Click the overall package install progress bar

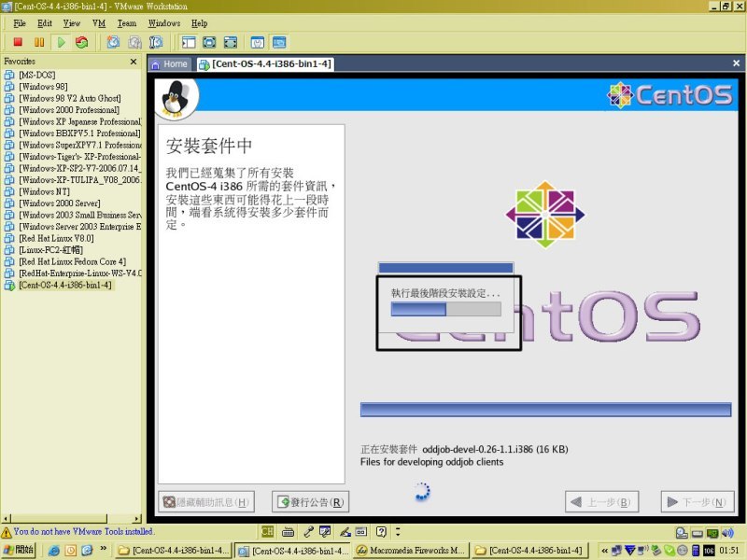click(546, 410)
